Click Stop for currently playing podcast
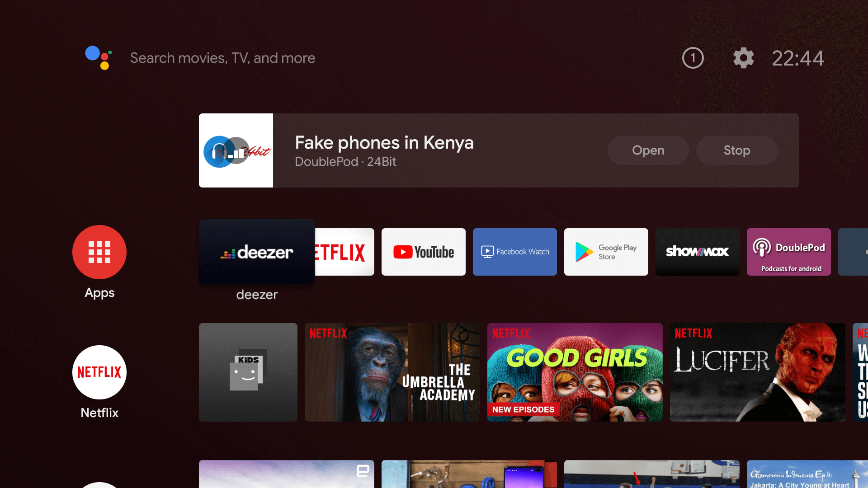 [737, 151]
